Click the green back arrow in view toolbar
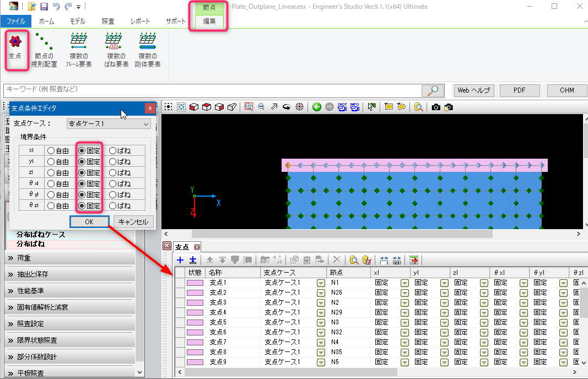 coord(316,107)
